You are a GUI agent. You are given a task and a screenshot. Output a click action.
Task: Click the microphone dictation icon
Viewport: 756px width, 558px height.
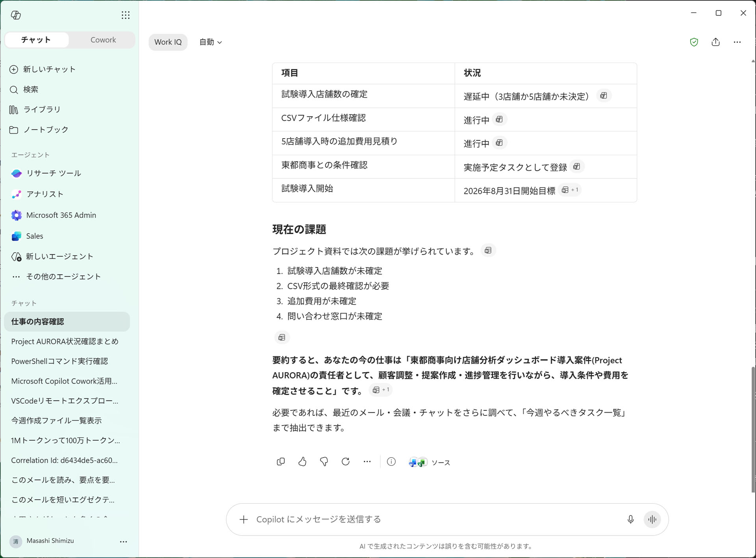(630, 520)
